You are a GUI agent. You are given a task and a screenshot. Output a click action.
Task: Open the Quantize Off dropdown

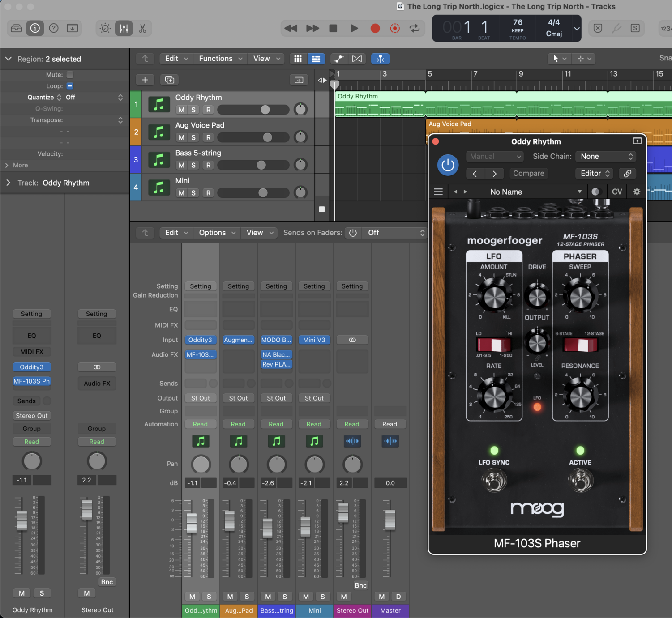tap(94, 97)
